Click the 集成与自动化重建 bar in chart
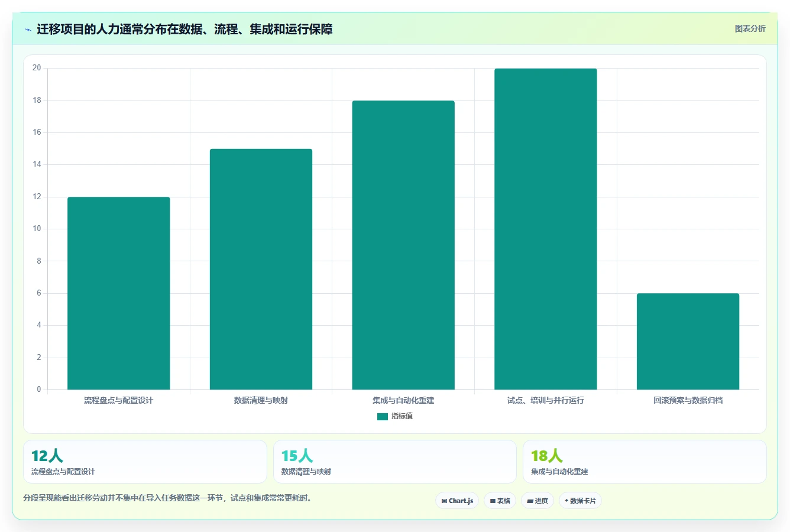Screen dimensions: 790x532 click(403, 245)
